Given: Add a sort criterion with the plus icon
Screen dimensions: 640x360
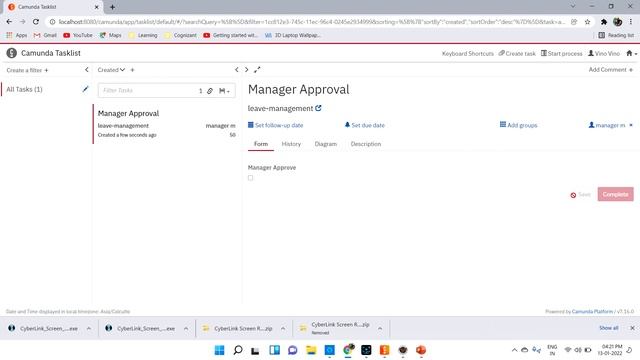Looking at the screenshot, I should (132, 70).
